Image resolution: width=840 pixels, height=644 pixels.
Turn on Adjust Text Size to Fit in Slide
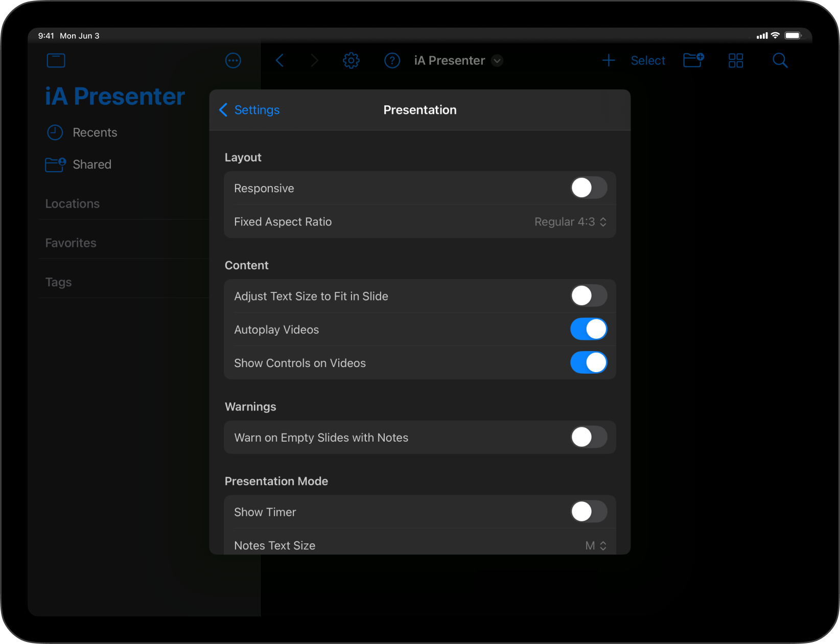click(x=589, y=296)
